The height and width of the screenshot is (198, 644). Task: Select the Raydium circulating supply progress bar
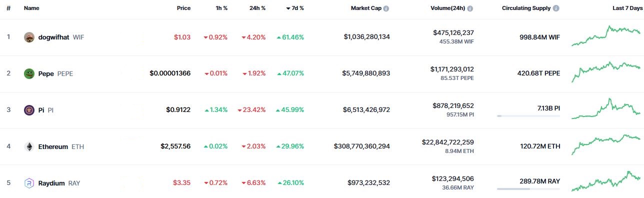[528, 189]
